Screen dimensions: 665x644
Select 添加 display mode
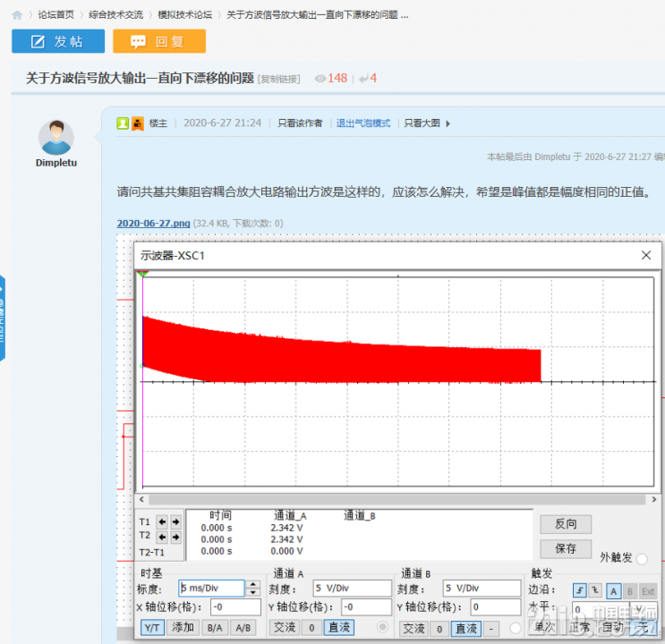pos(183,628)
